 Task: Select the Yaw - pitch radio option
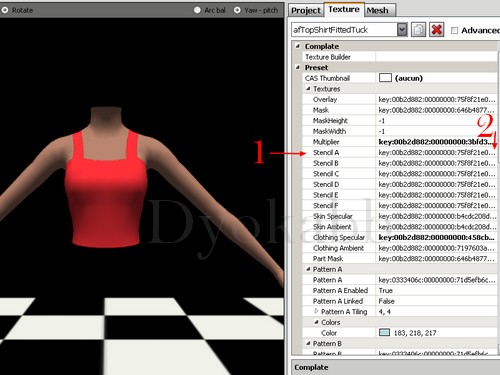pyautogui.click(x=237, y=10)
